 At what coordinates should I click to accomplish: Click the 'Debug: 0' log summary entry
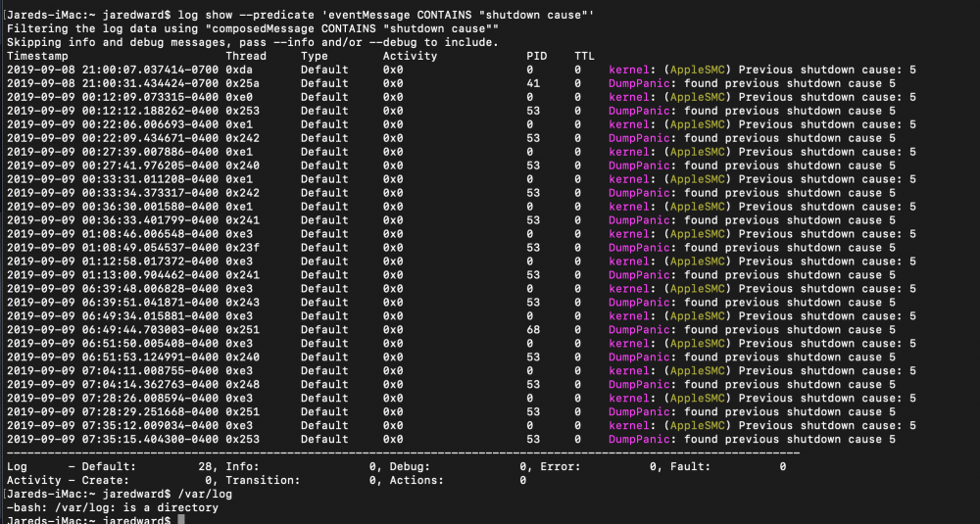458,466
